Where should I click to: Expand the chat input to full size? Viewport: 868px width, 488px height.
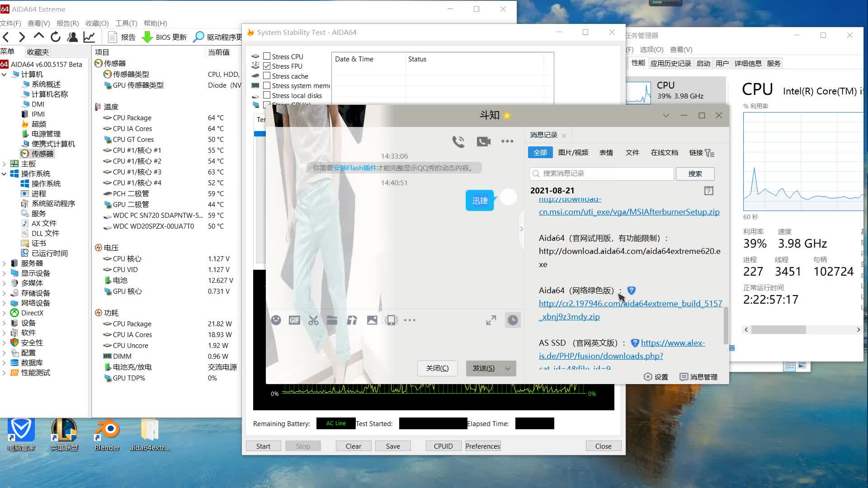point(491,320)
